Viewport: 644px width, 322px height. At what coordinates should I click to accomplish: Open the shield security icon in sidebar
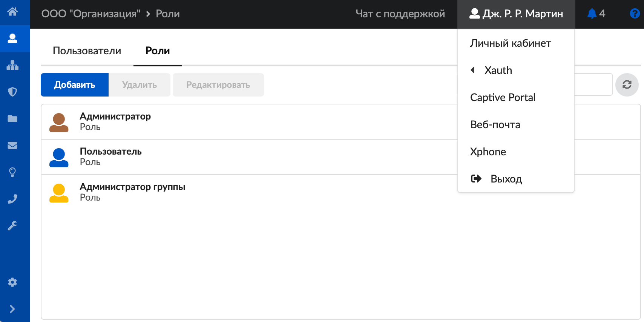click(x=12, y=92)
